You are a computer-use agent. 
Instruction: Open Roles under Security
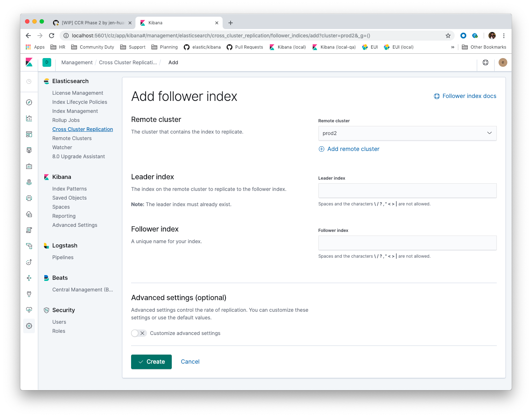tap(59, 331)
